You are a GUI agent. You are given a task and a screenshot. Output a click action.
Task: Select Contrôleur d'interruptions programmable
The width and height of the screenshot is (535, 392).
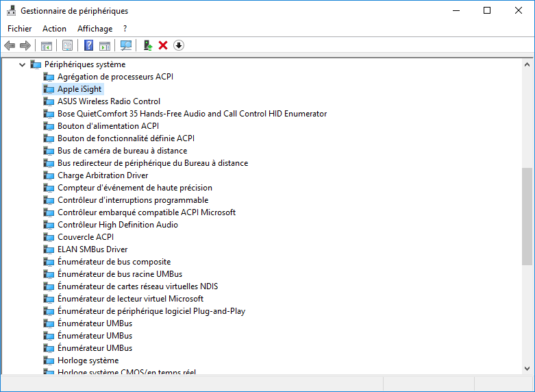tap(133, 200)
